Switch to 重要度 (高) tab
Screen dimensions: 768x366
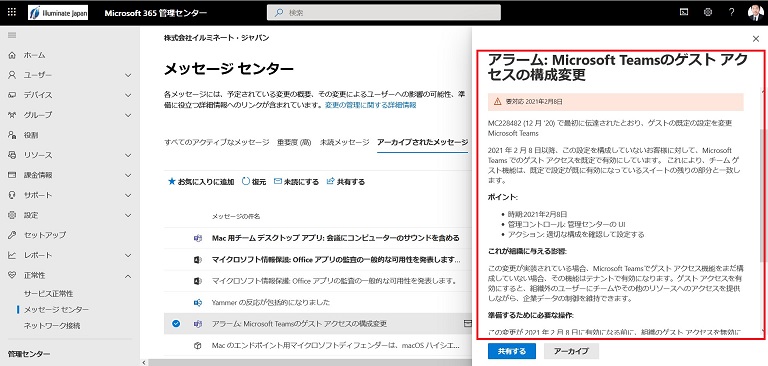(294, 143)
